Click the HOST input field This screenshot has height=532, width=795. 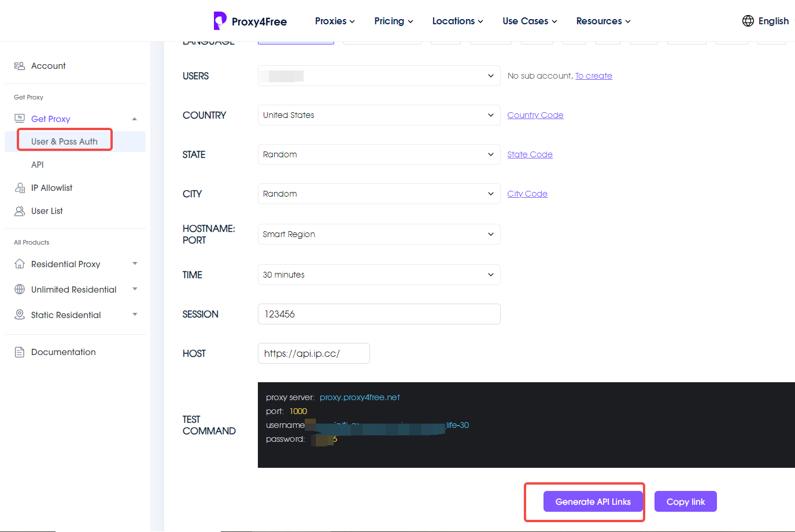[x=313, y=353]
